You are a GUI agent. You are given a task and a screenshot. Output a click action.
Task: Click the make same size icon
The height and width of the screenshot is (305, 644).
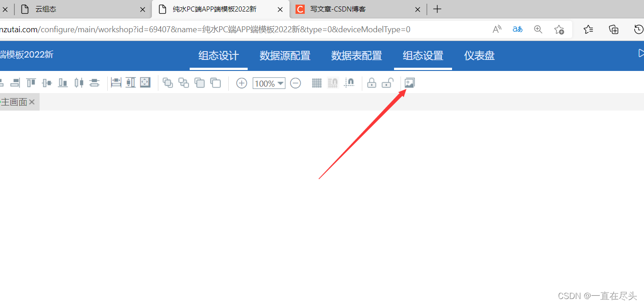pyautogui.click(x=145, y=83)
